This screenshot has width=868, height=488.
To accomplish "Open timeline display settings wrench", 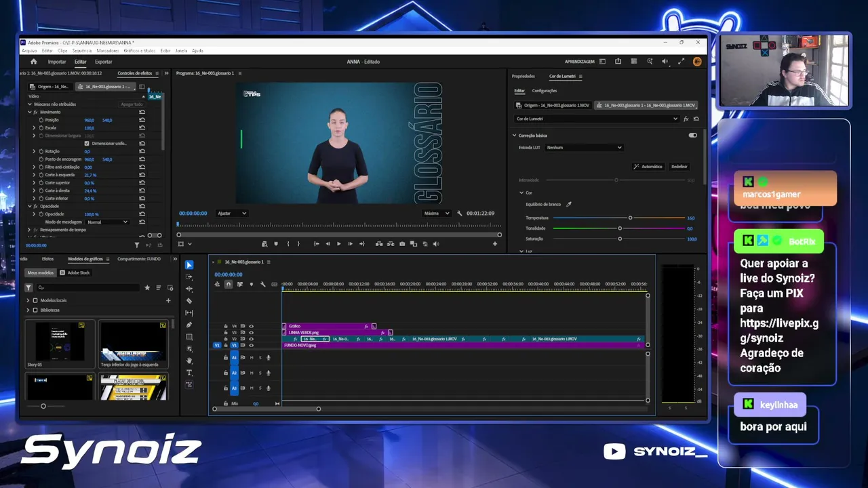I will tap(262, 284).
